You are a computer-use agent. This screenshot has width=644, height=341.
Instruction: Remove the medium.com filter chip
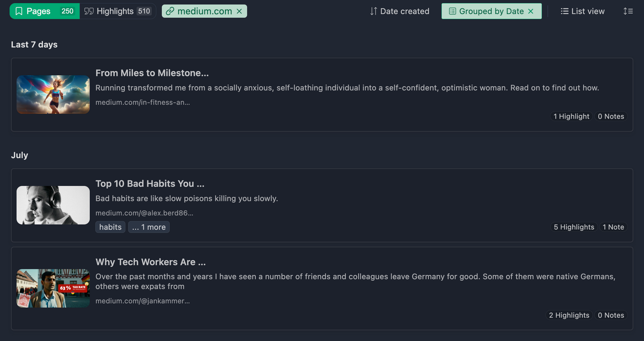239,11
